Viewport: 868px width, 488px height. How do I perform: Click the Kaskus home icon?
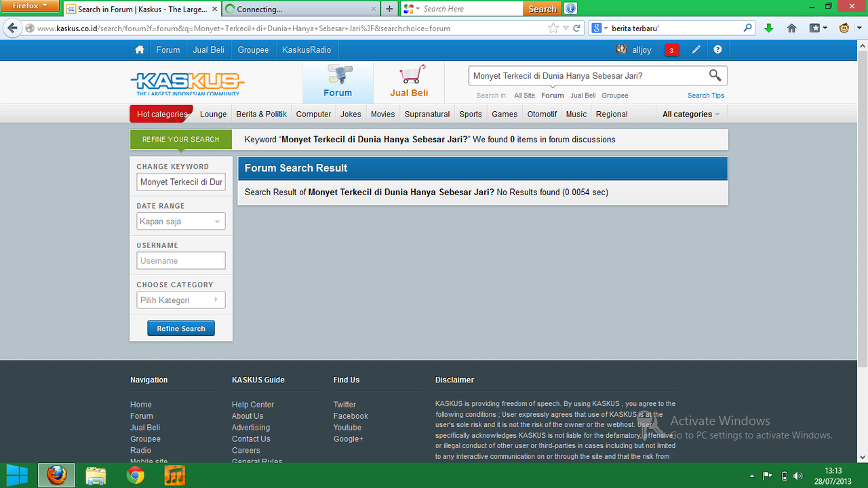click(x=140, y=49)
